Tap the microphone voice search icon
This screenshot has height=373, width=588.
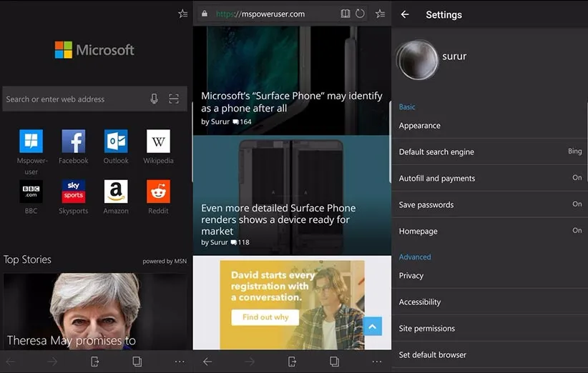pos(154,99)
